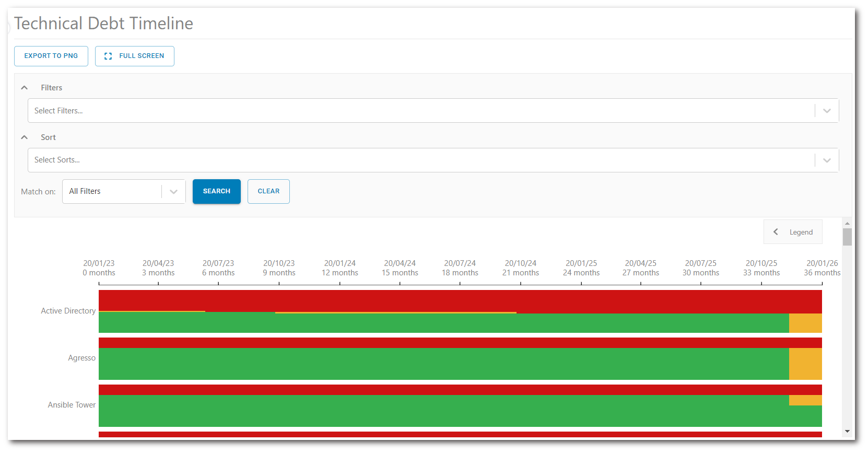Open the timeline in Full Screen
868x453 pixels.
(x=135, y=56)
